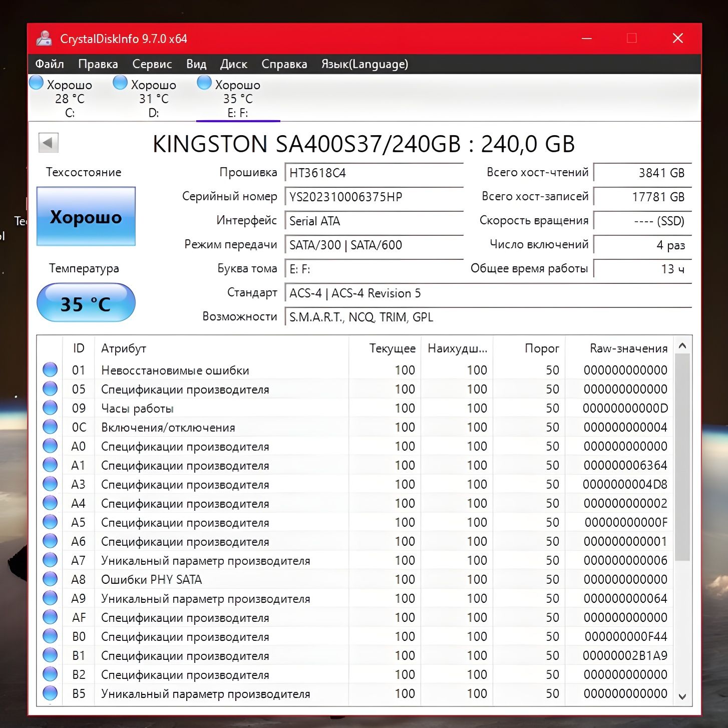Viewport: 728px width, 728px height.
Task: Open the Вид menu
Action: coord(196,64)
